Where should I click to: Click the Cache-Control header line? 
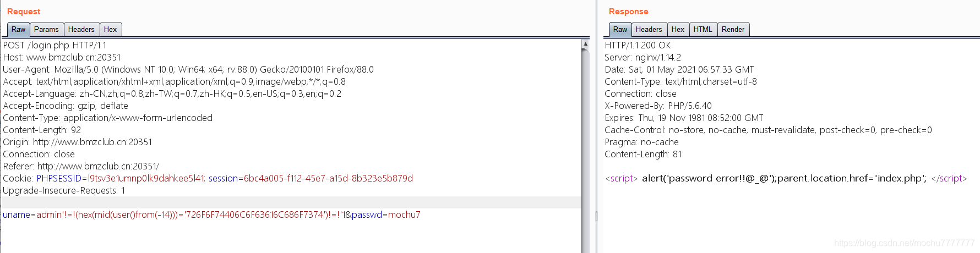click(x=768, y=130)
